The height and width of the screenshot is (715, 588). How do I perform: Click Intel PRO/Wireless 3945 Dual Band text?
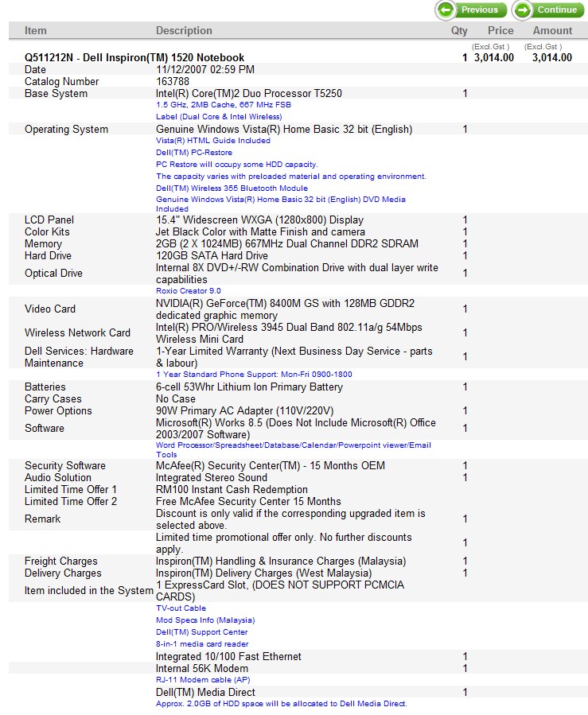[x=289, y=333]
